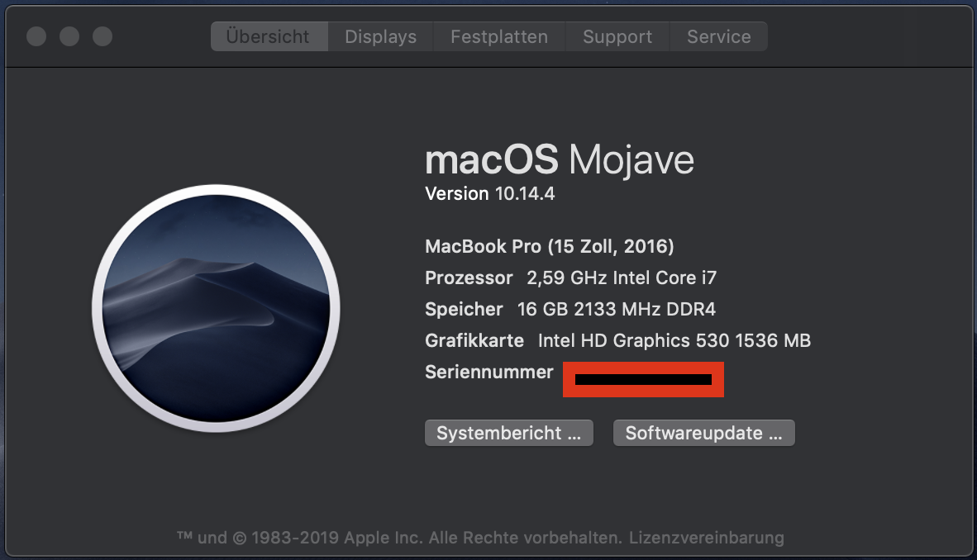The width and height of the screenshot is (977, 560).
Task: Zoom the window with third titlebar dot
Action: (x=102, y=36)
